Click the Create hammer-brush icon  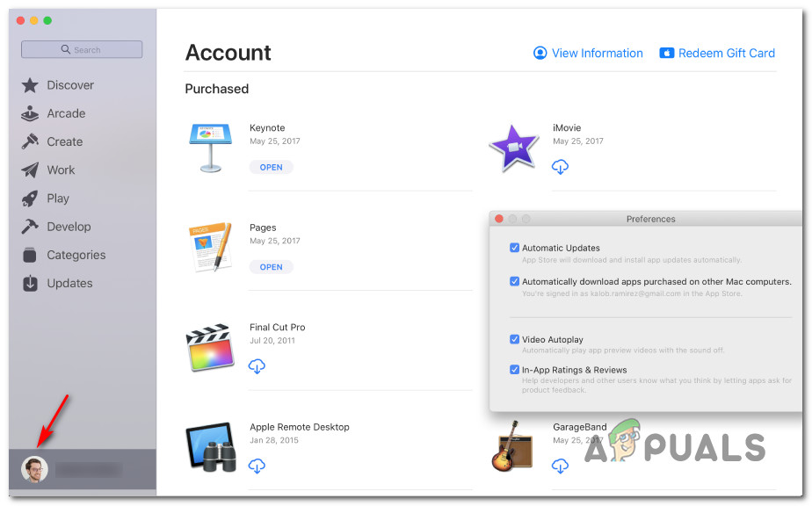[30, 141]
